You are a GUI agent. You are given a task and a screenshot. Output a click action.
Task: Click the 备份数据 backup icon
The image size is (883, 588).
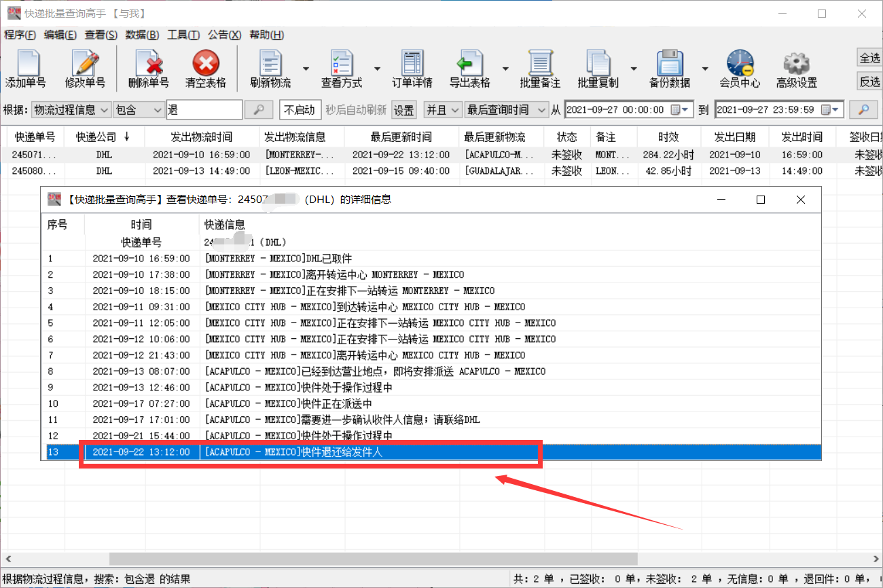click(x=669, y=69)
